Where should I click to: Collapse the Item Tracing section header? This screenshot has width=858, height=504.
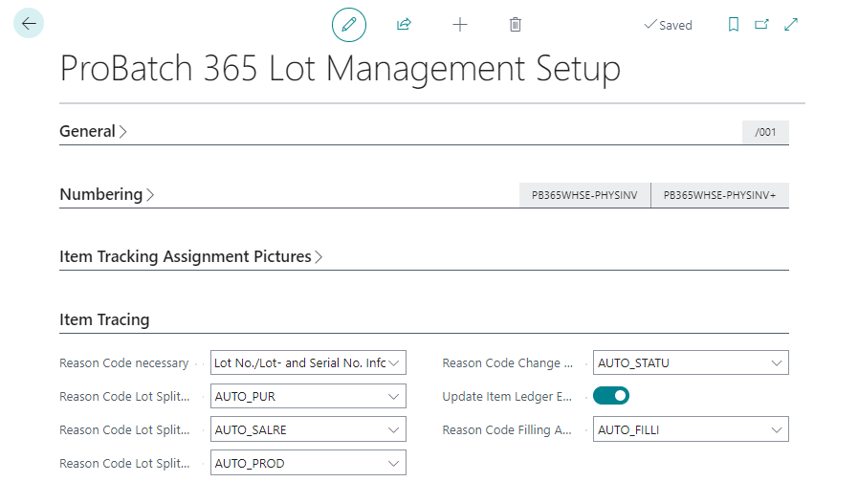click(104, 319)
